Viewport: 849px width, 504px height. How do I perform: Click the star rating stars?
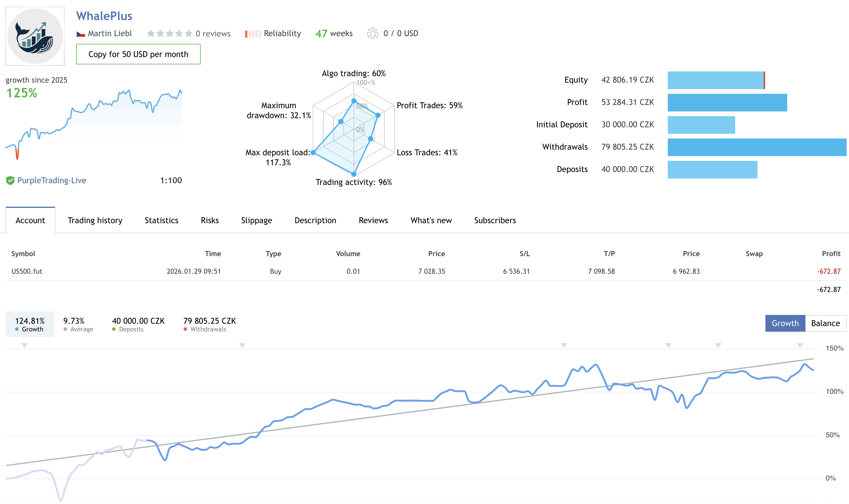169,33
